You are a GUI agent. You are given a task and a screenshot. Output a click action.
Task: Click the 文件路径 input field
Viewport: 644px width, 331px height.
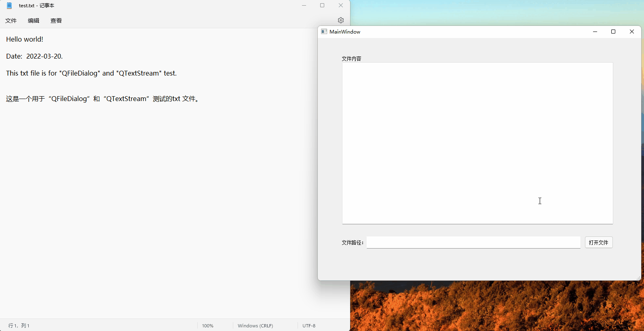(473, 242)
